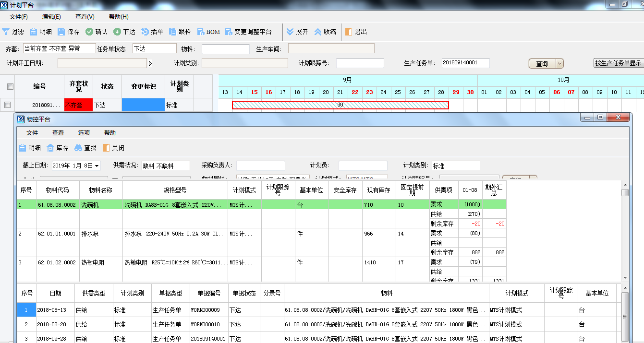Click the 查询 button
Image resolution: width=644 pixels, height=343 pixels.
tap(542, 64)
